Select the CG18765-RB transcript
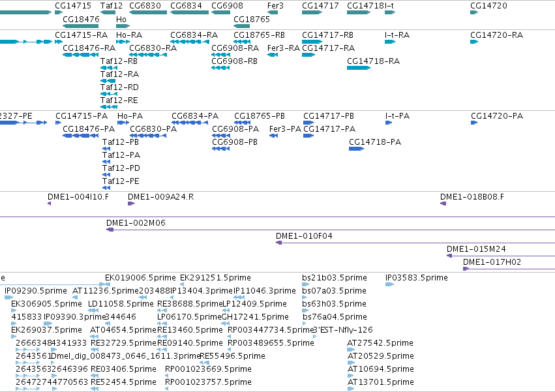This screenshot has width=555, height=392. point(242,42)
